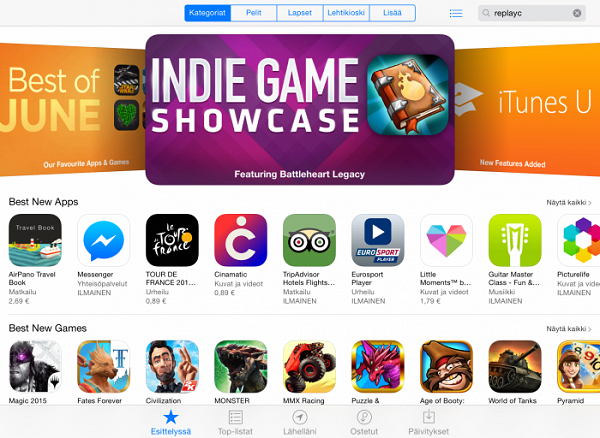Tap the MMX Racing game icon
The width and height of the screenshot is (600, 438).
(309, 366)
